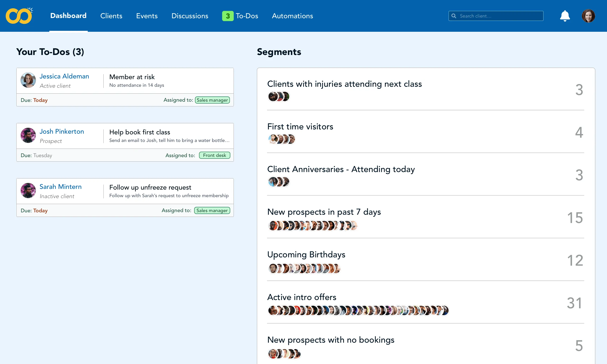This screenshot has width=607, height=364.
Task: Open the notifications bell
Action: click(565, 16)
